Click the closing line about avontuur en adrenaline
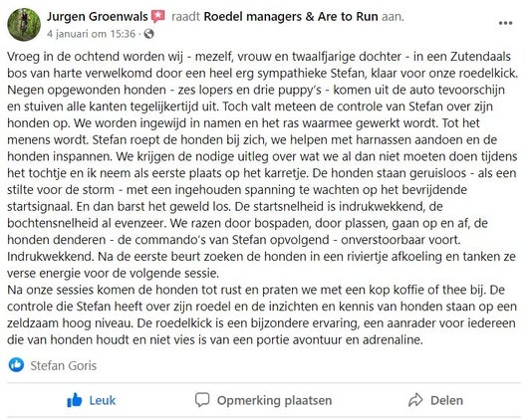 [215, 339]
